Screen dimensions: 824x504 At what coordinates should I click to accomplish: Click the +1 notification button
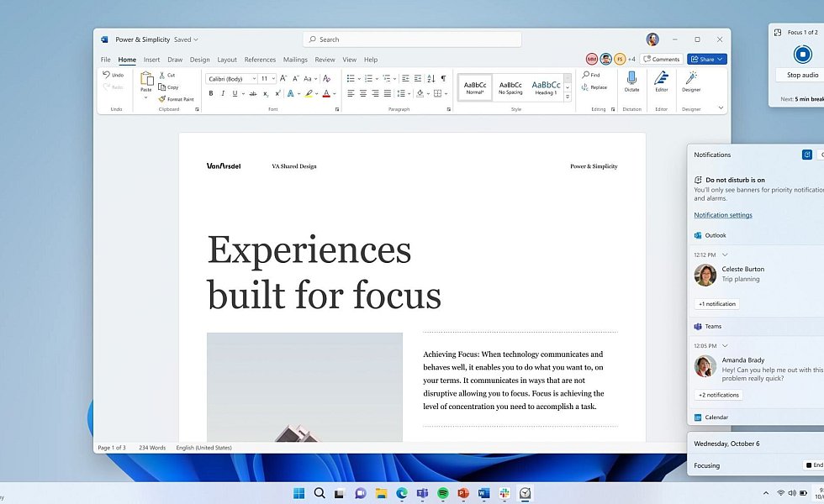[x=716, y=303]
